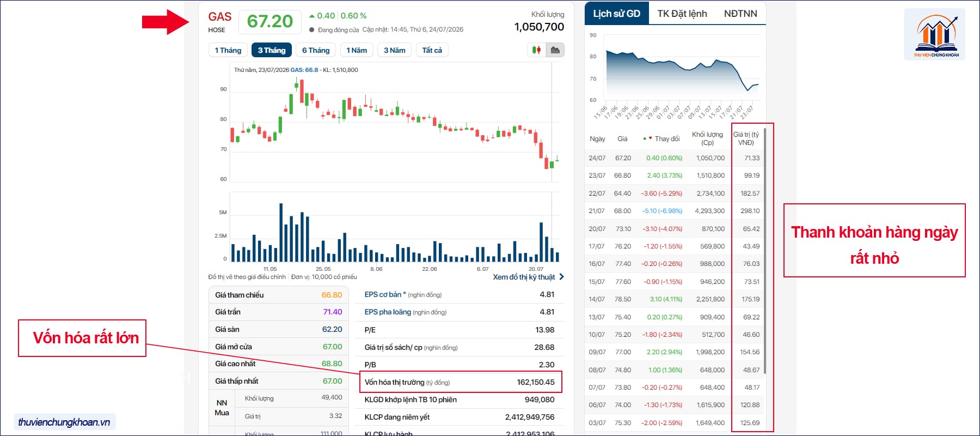The height and width of the screenshot is (436, 980).
Task: Click the trading history scrollbar
Action: click(x=765, y=251)
